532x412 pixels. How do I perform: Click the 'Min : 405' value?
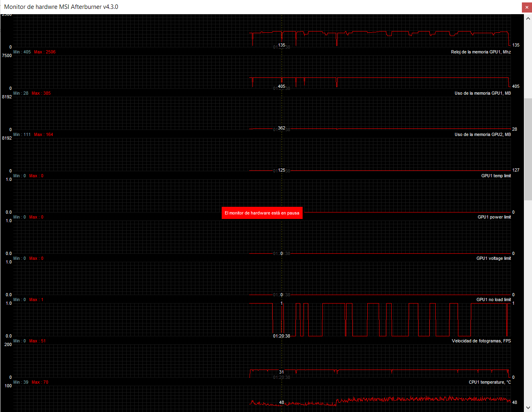point(22,52)
